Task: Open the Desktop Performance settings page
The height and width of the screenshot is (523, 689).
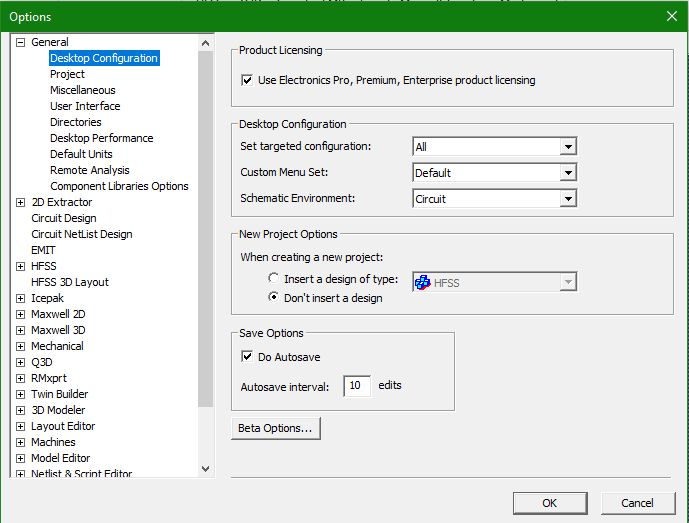Action: tap(101, 138)
